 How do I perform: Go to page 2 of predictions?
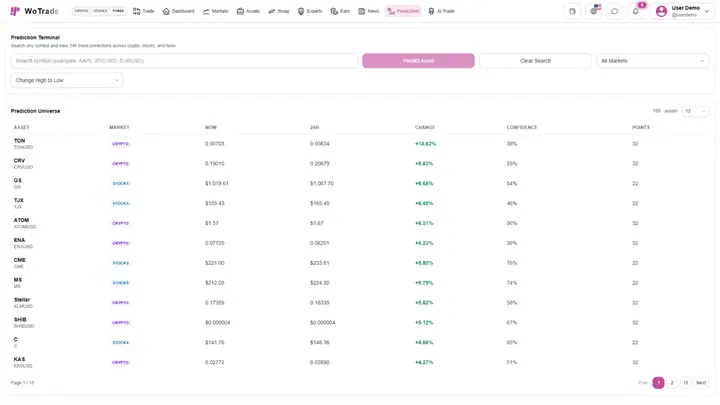click(x=672, y=383)
